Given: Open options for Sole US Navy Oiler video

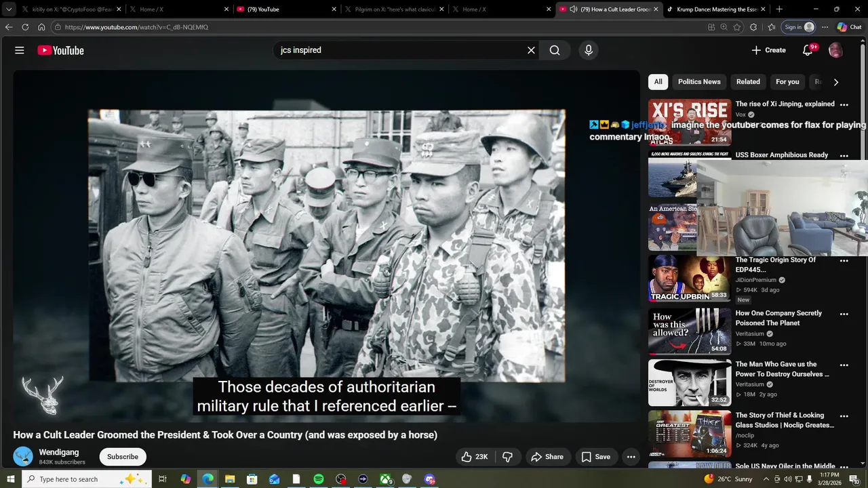Looking at the screenshot, I should [x=844, y=467].
